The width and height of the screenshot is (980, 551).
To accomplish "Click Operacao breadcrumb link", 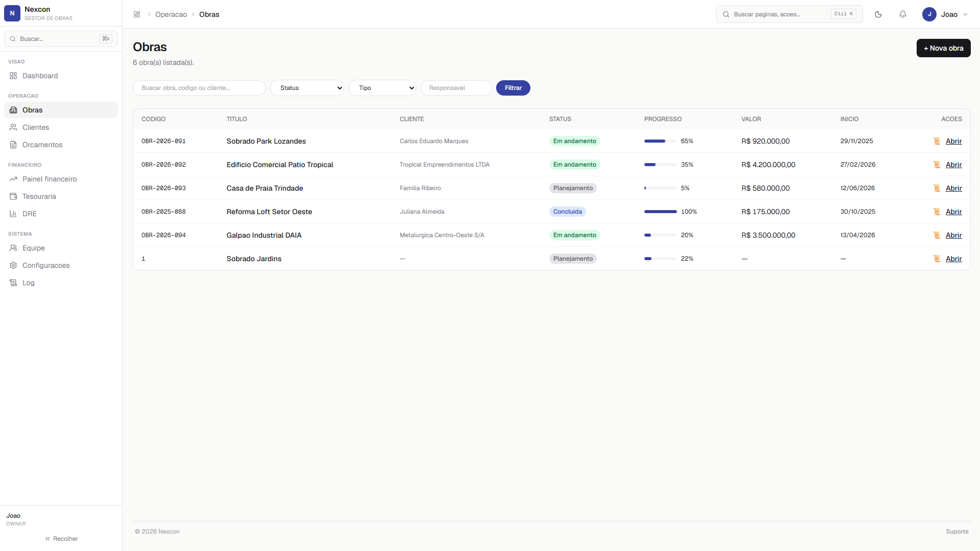I will tap(171, 14).
